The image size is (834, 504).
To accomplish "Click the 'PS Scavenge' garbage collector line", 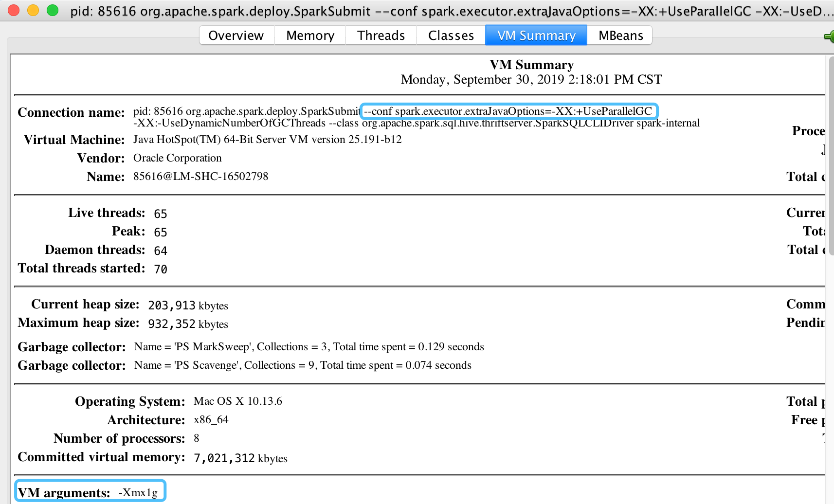I will click(303, 365).
